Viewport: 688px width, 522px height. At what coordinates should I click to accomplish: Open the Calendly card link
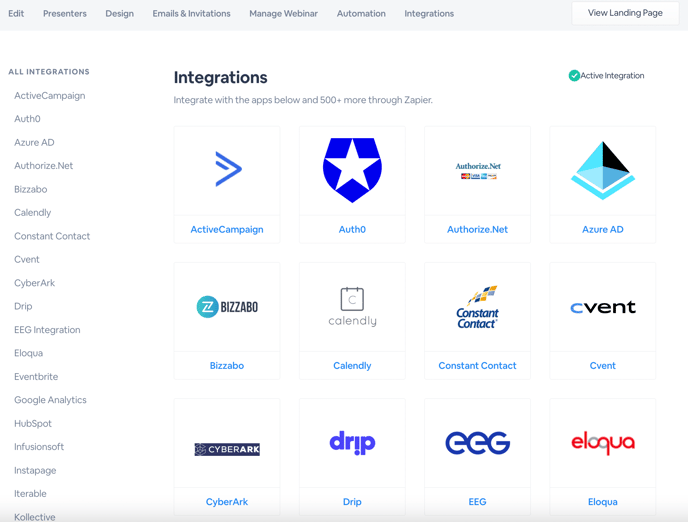(352, 365)
